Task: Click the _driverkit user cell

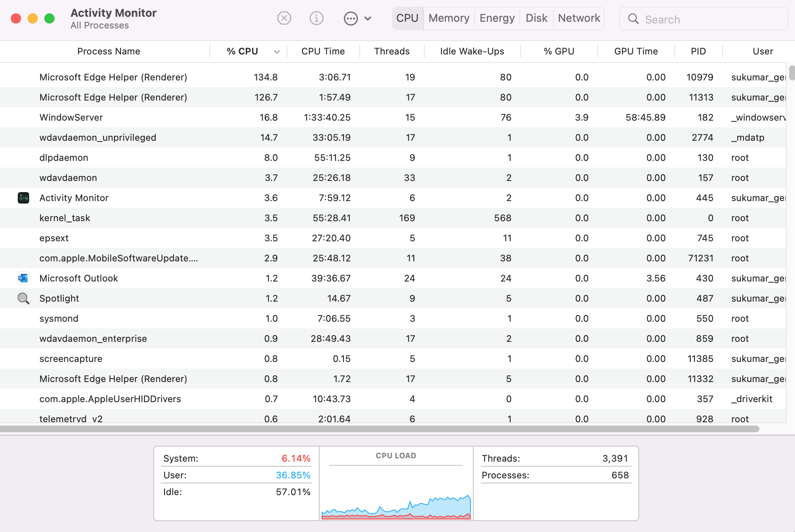Action: (x=751, y=399)
